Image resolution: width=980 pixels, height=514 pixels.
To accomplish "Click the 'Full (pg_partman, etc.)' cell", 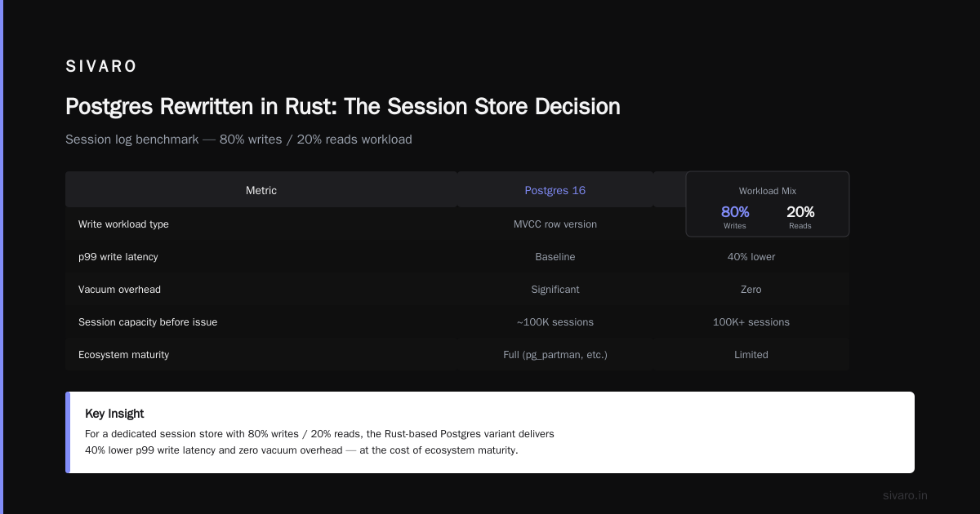I will click(x=555, y=354).
